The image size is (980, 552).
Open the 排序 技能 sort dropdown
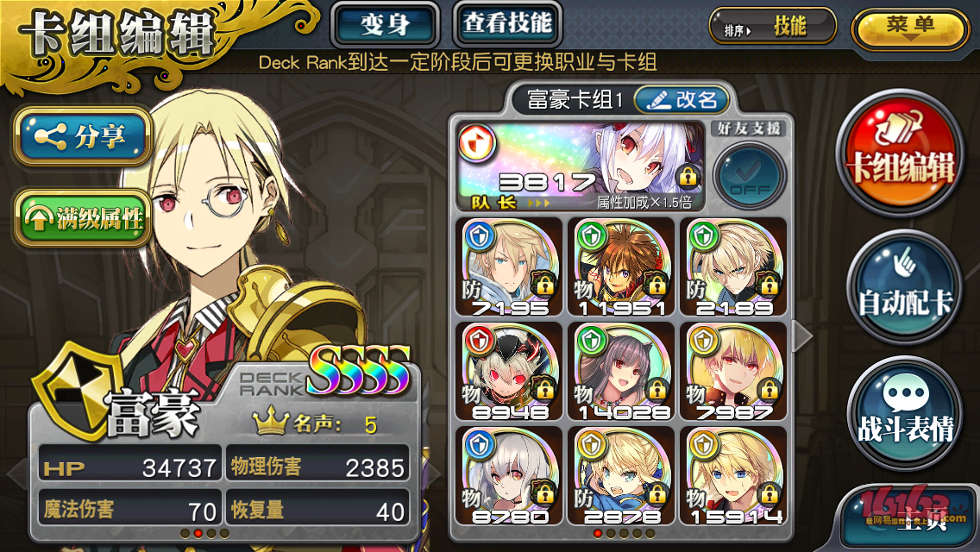tap(772, 27)
